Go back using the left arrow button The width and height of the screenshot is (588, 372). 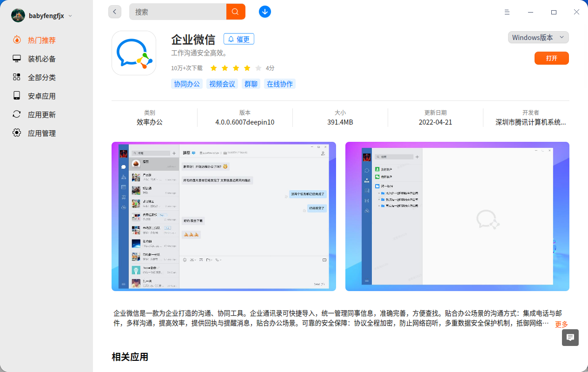[x=115, y=12]
